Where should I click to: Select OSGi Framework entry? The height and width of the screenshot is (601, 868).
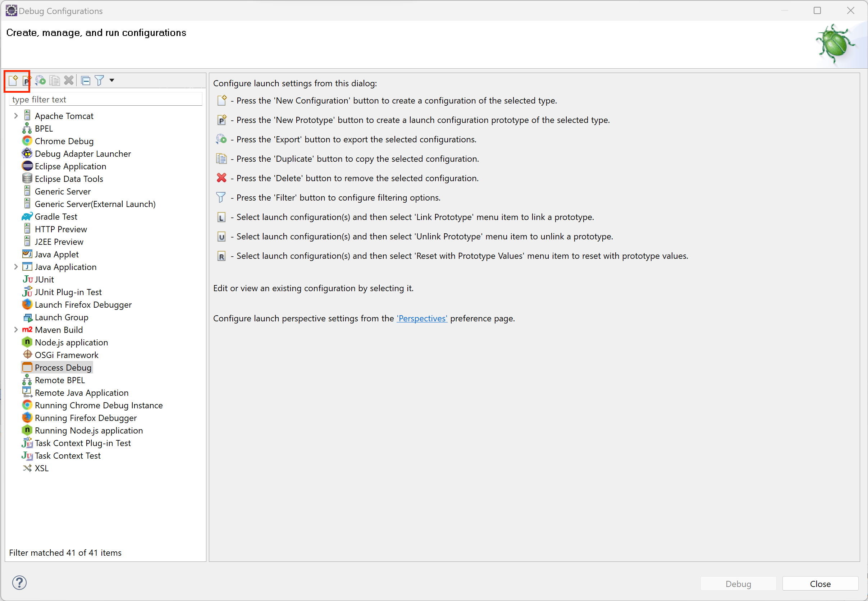pyautogui.click(x=66, y=355)
